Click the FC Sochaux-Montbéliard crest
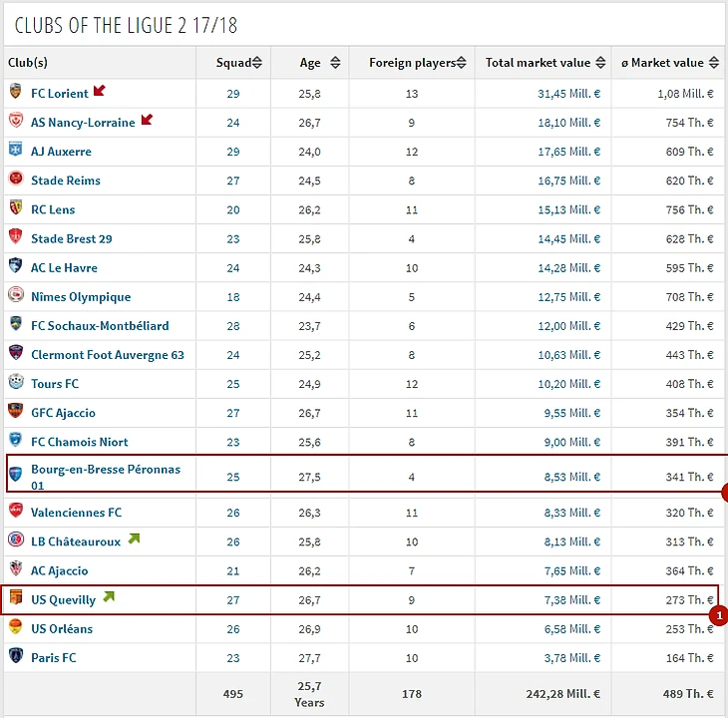Image resolution: width=728 pixels, height=718 pixels. pos(15,323)
